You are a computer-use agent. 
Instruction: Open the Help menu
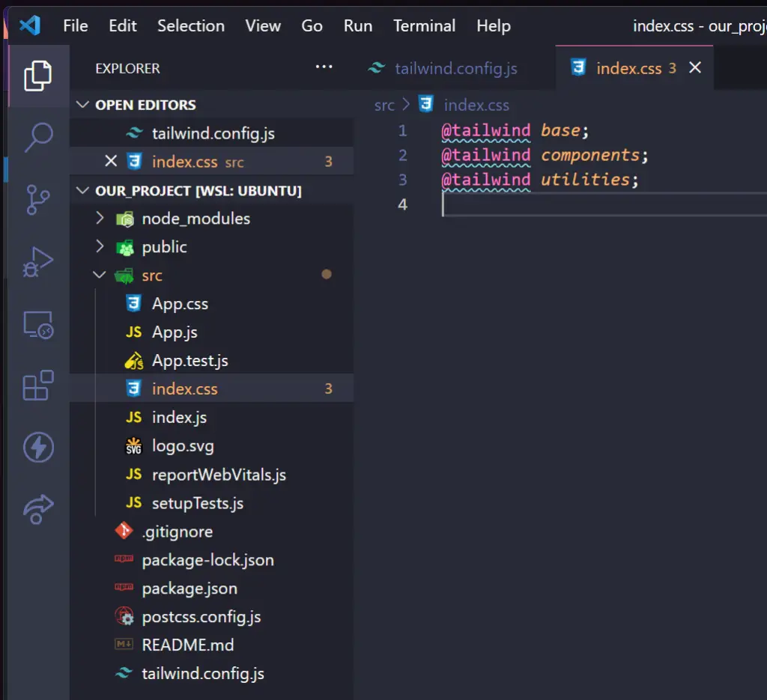point(494,25)
